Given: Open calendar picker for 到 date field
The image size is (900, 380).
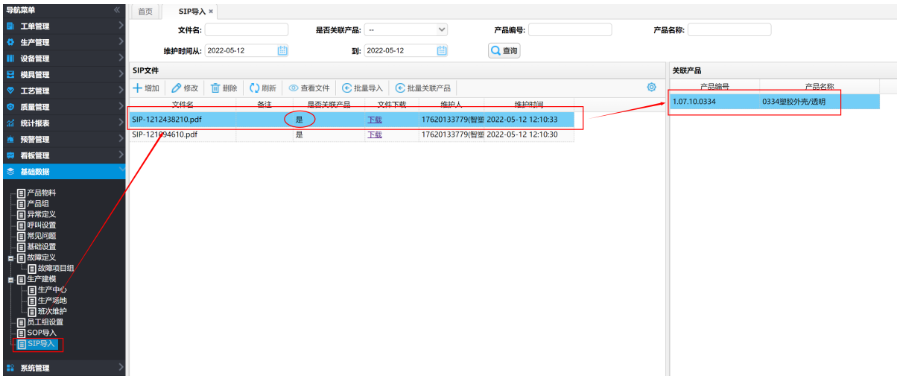Looking at the screenshot, I should click(x=441, y=51).
